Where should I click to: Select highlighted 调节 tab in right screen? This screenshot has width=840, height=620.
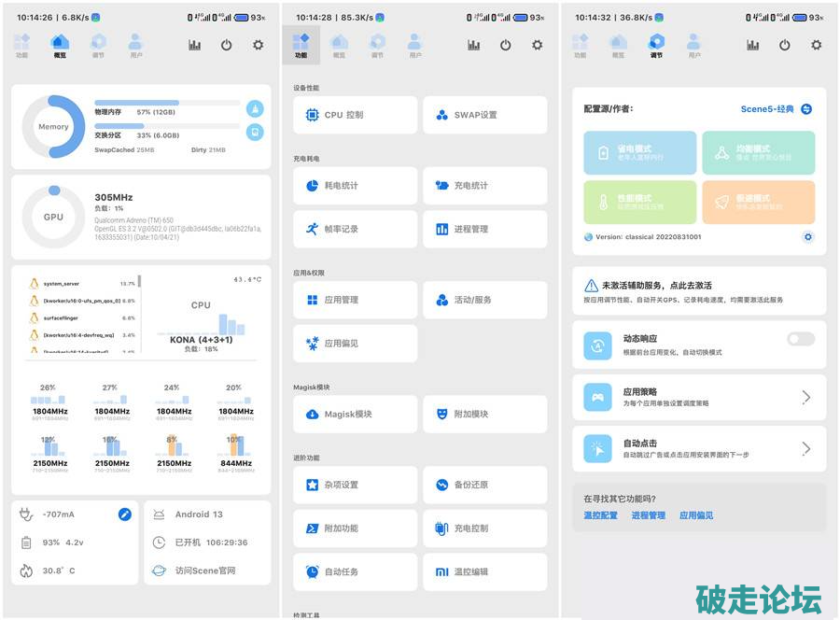(657, 45)
